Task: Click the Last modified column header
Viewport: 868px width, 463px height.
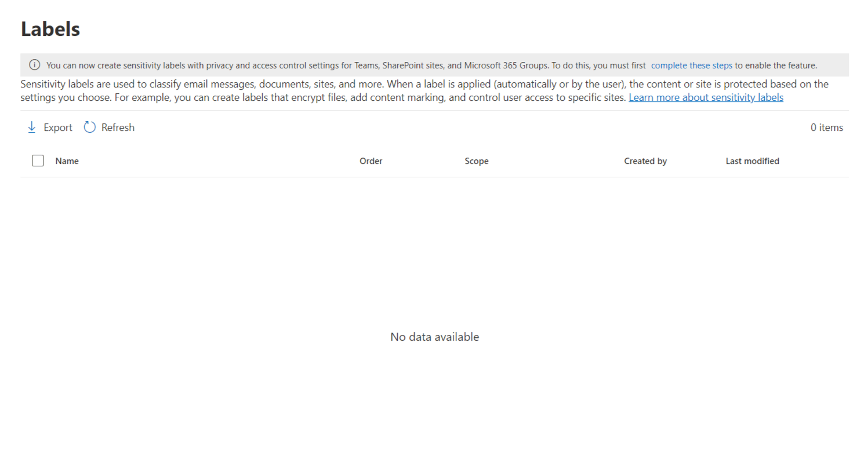Action: coord(752,161)
